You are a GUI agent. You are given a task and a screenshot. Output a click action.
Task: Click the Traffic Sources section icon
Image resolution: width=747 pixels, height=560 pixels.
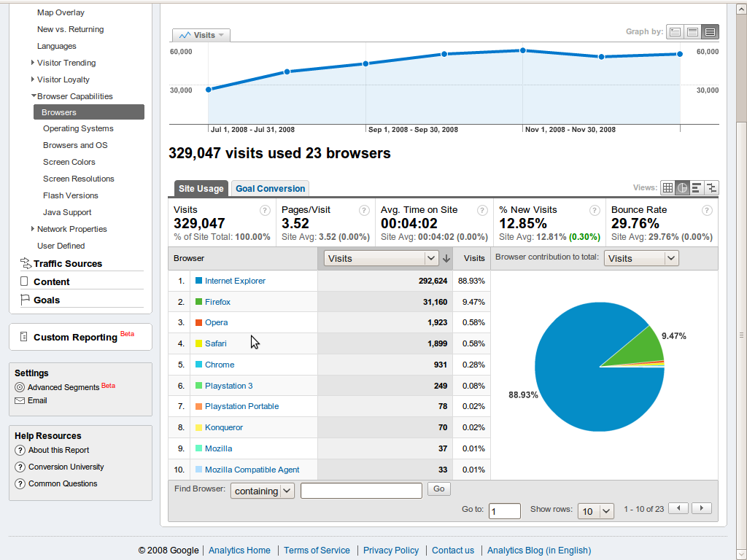pos(26,262)
